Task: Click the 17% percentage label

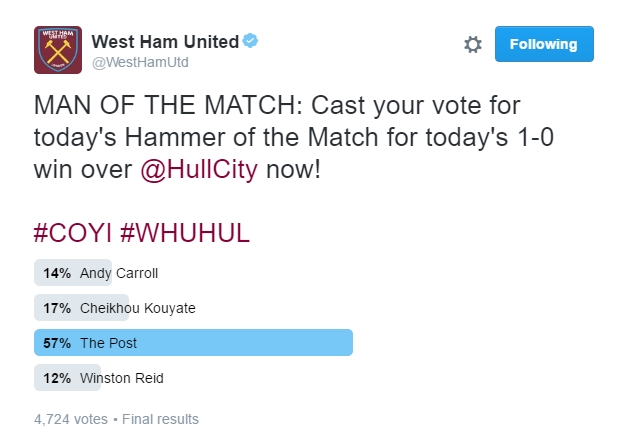Action: tap(57, 308)
